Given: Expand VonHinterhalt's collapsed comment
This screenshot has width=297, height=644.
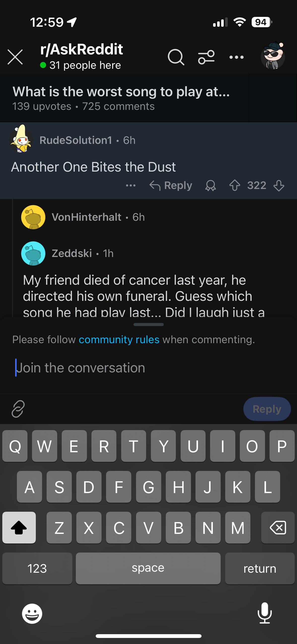Looking at the screenshot, I should (86, 217).
